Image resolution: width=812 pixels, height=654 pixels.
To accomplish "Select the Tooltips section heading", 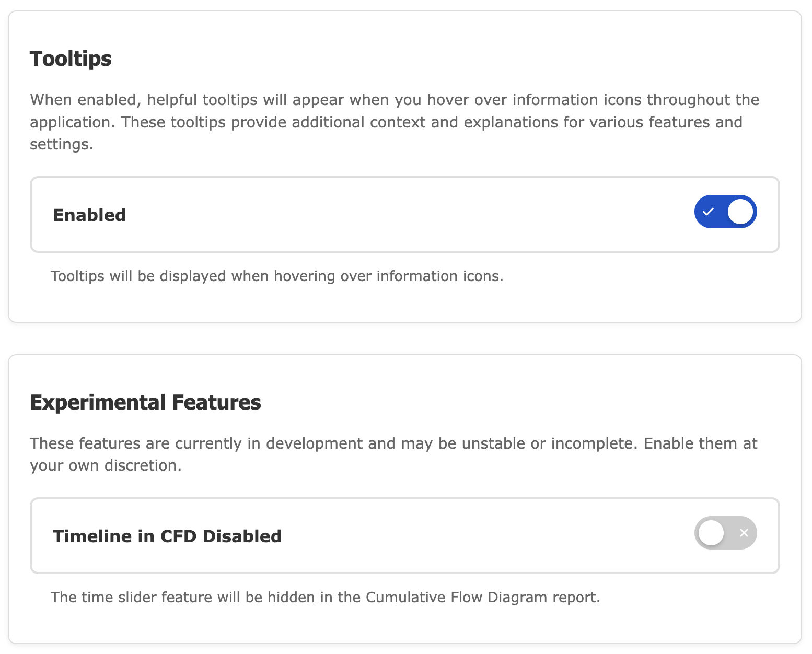I will pos(71,59).
